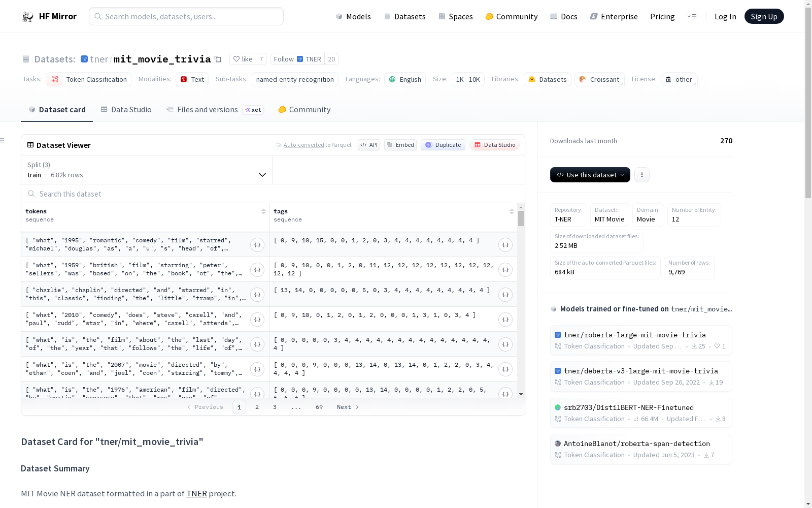
Task: Go to page 3 of the viewer
Action: pos(275,407)
